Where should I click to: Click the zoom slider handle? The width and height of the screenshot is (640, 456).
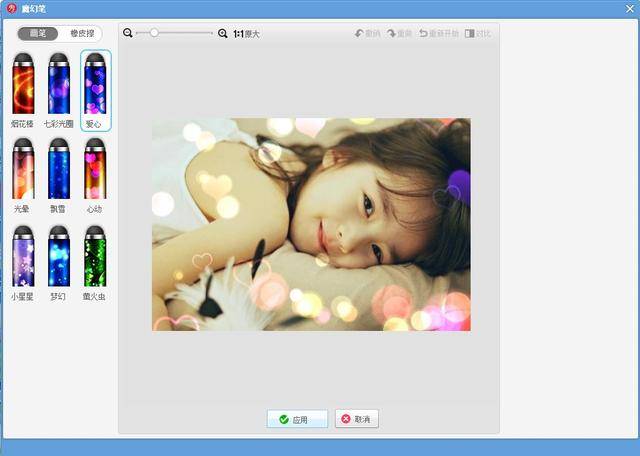click(154, 33)
